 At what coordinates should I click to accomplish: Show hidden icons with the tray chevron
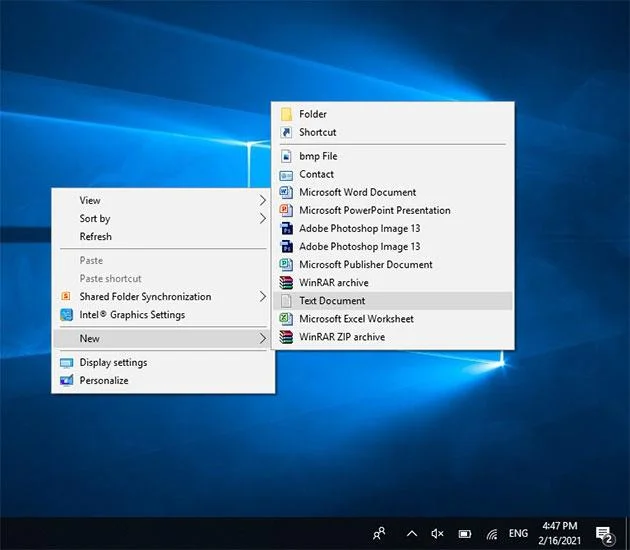411,534
